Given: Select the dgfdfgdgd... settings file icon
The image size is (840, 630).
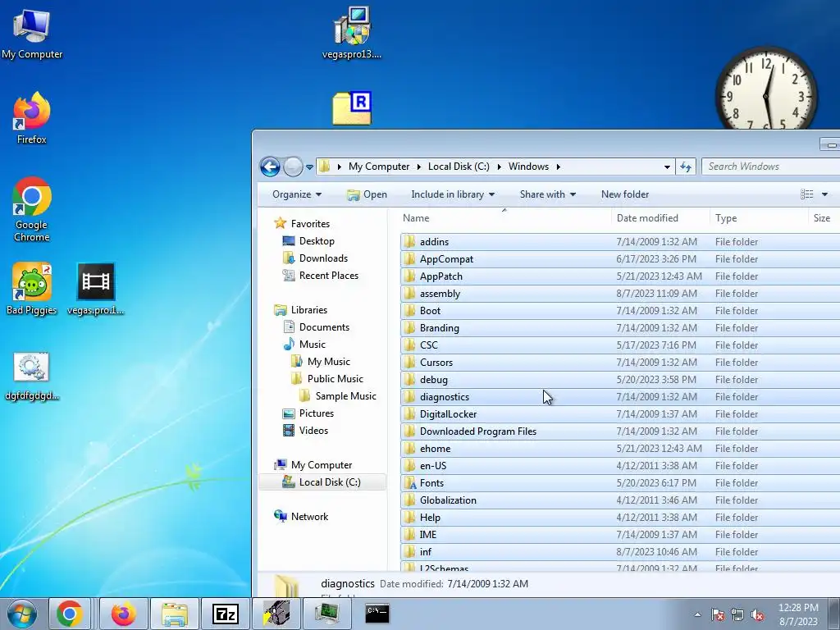Looking at the screenshot, I should click(x=32, y=376).
